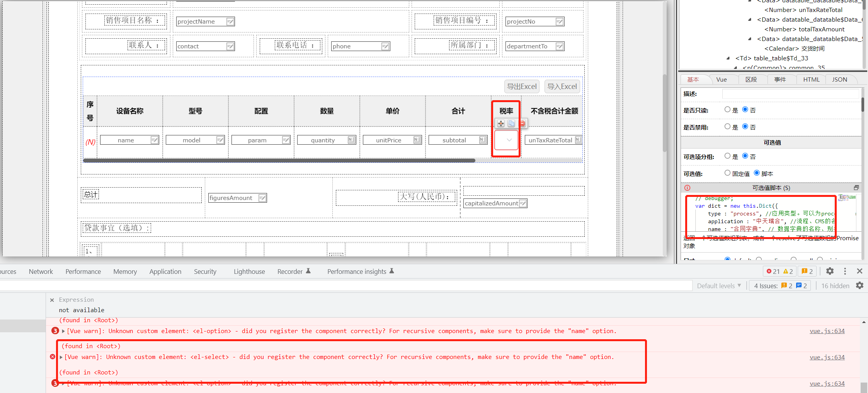Select 否 for 是否禁用

point(745,126)
